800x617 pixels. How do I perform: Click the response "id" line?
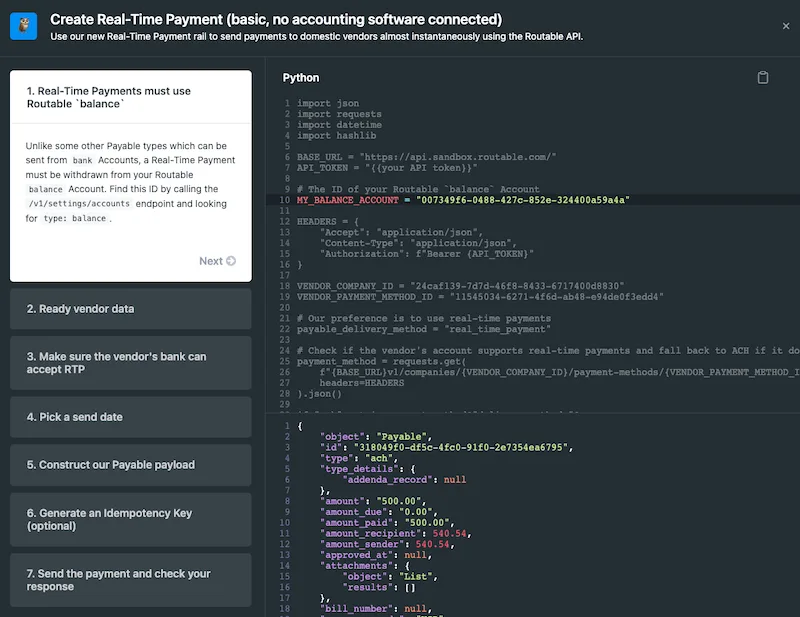[446, 447]
